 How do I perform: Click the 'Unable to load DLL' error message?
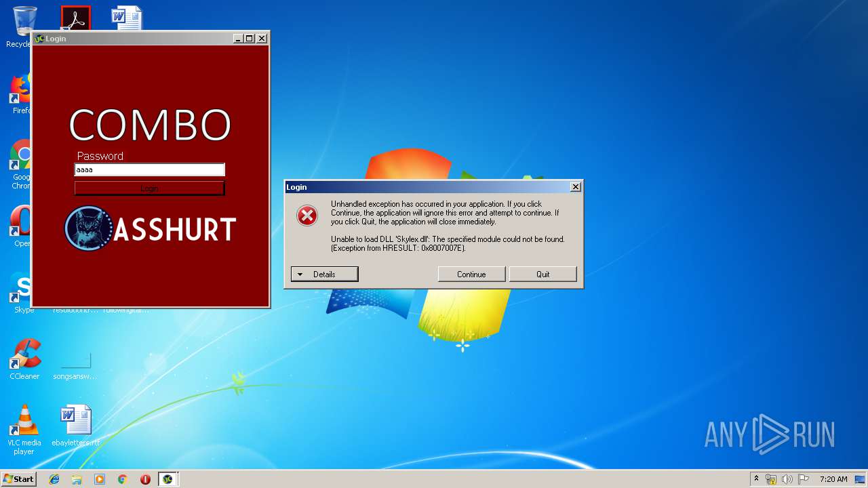pyautogui.click(x=448, y=243)
